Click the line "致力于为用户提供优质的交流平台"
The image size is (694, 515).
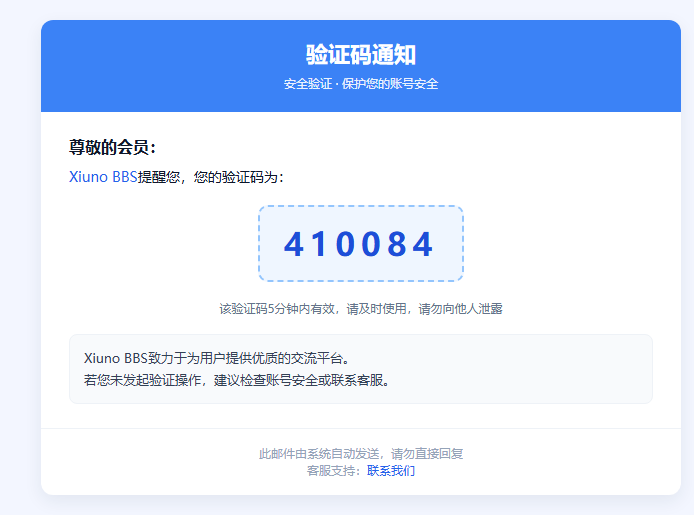pyautogui.click(x=250, y=358)
